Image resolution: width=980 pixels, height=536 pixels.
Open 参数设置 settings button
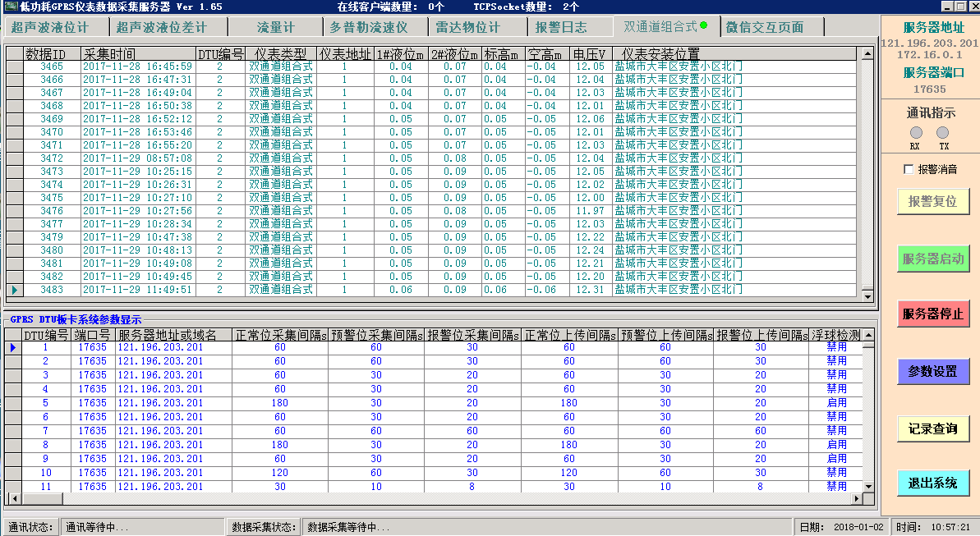(x=932, y=371)
